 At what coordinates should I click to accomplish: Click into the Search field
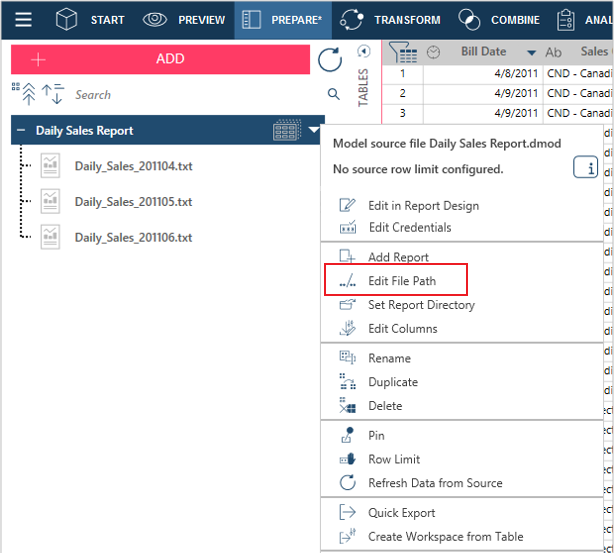[190, 95]
